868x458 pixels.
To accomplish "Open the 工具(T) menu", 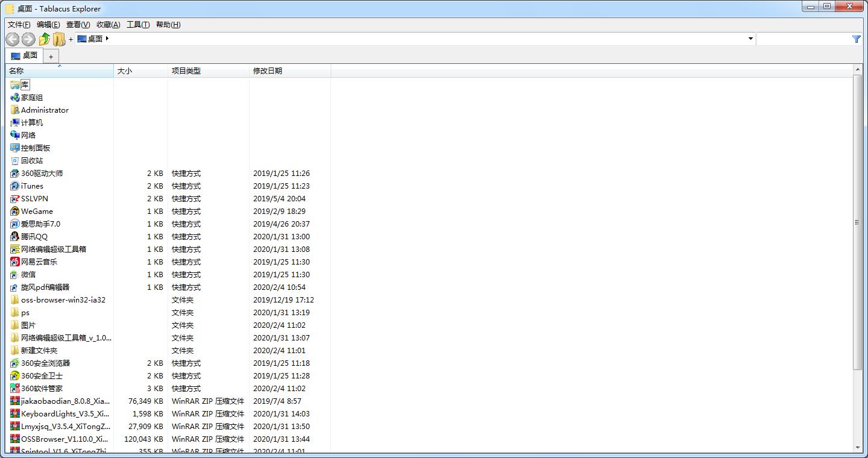I will pyautogui.click(x=138, y=25).
